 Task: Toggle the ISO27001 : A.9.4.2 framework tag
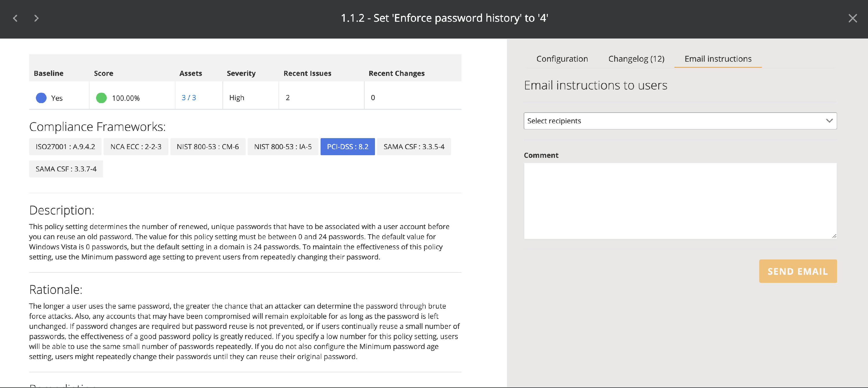coord(65,147)
